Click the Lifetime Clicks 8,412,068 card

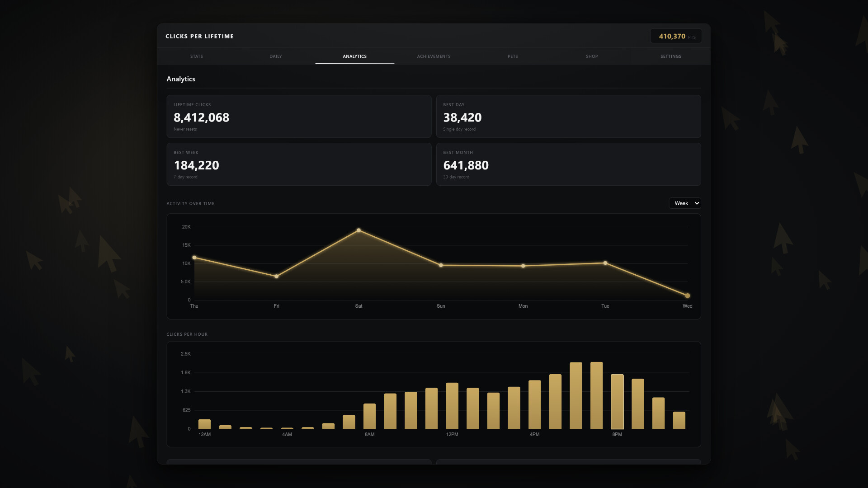pos(299,116)
